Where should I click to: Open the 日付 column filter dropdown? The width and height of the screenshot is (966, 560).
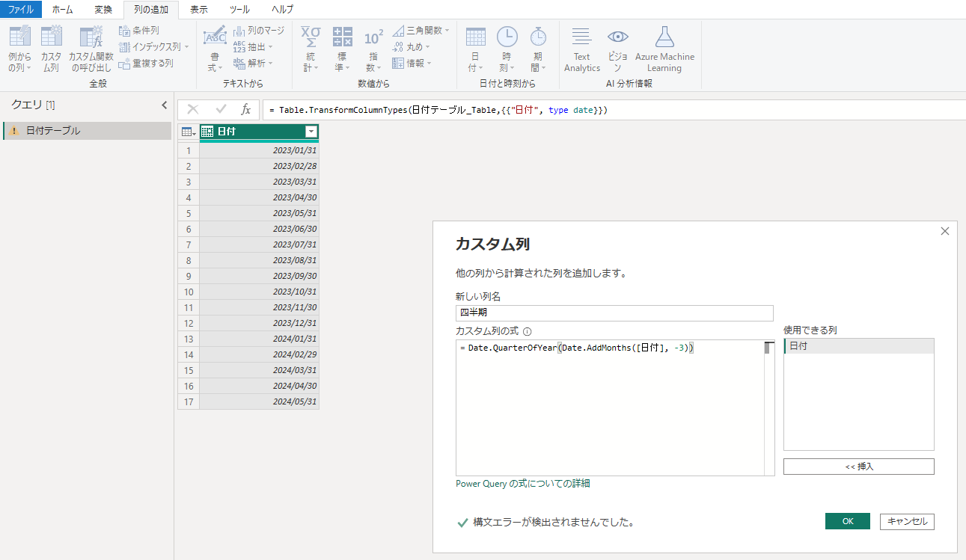pos(311,132)
